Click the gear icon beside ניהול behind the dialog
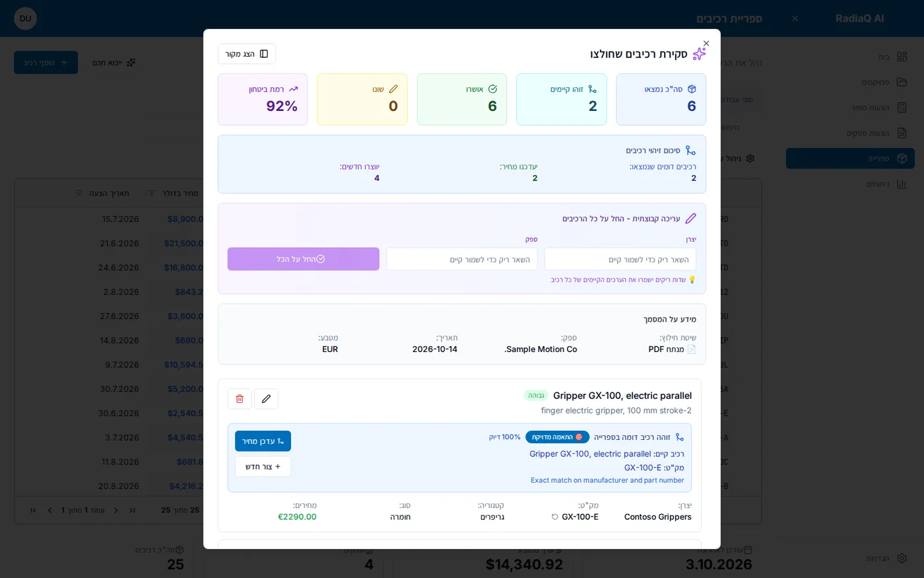This screenshot has height=578, width=924. [750, 159]
